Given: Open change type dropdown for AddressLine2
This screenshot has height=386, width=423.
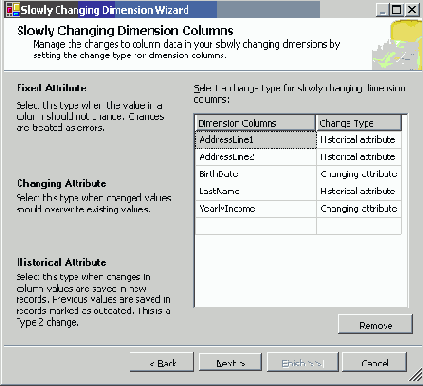Looking at the screenshot, I should coord(359,157).
